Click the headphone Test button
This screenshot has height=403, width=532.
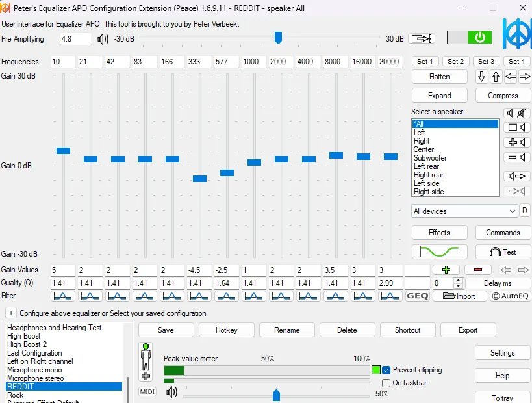click(503, 252)
